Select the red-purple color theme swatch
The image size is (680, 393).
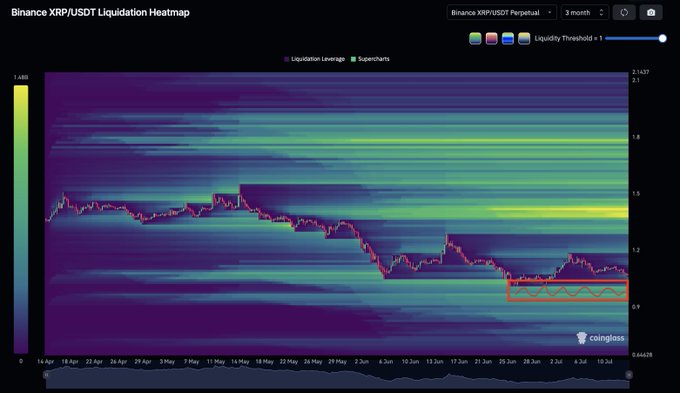click(x=491, y=39)
